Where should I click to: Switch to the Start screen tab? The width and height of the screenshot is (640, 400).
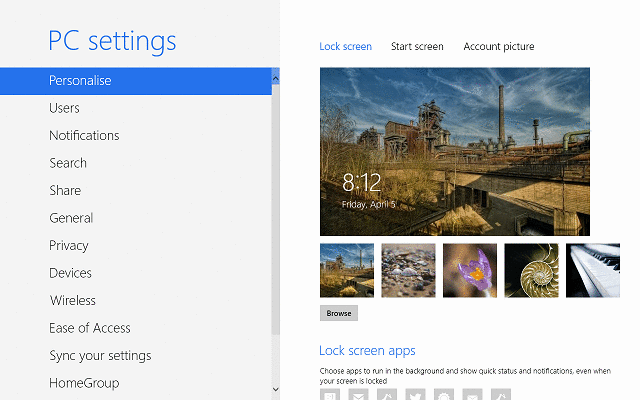[417, 47]
